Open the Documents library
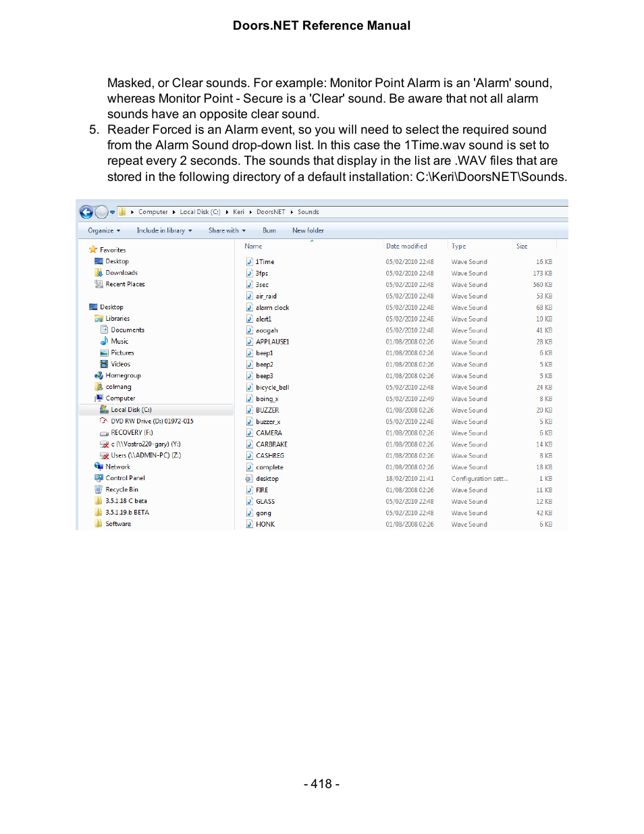 128,330
